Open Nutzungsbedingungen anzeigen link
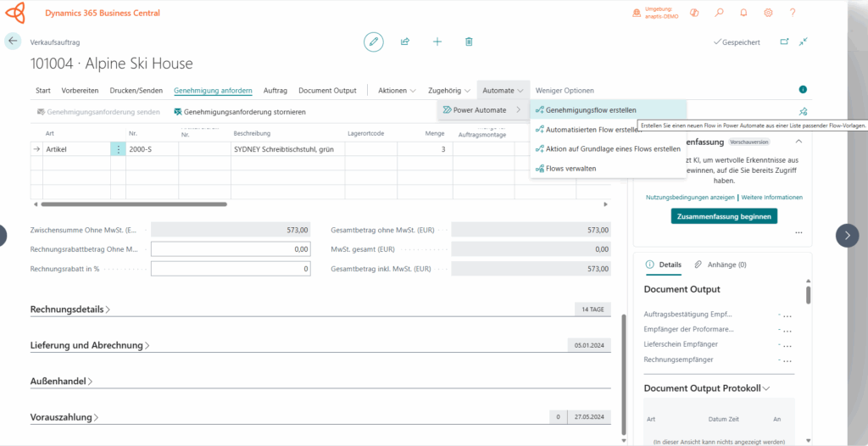 click(x=690, y=198)
